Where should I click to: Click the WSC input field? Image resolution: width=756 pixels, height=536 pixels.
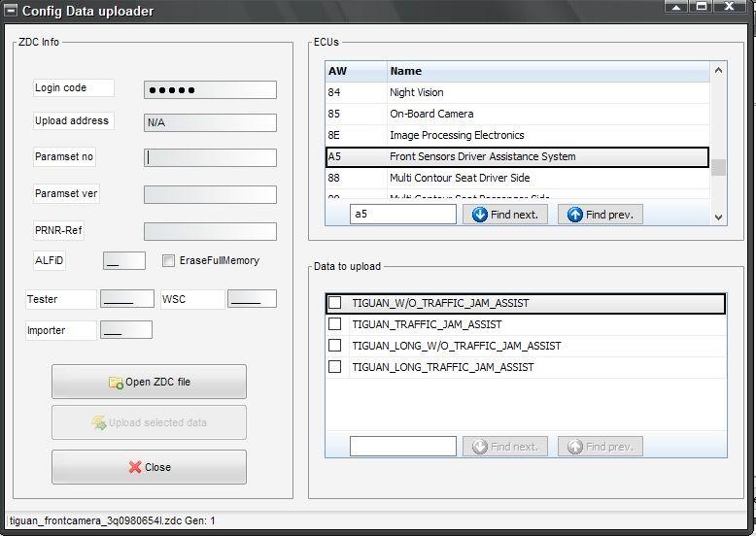[252, 298]
